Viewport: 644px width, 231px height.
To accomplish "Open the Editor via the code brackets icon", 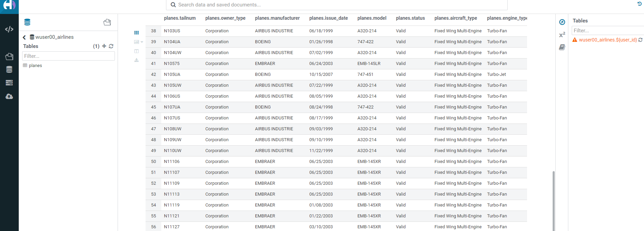I will point(9,29).
